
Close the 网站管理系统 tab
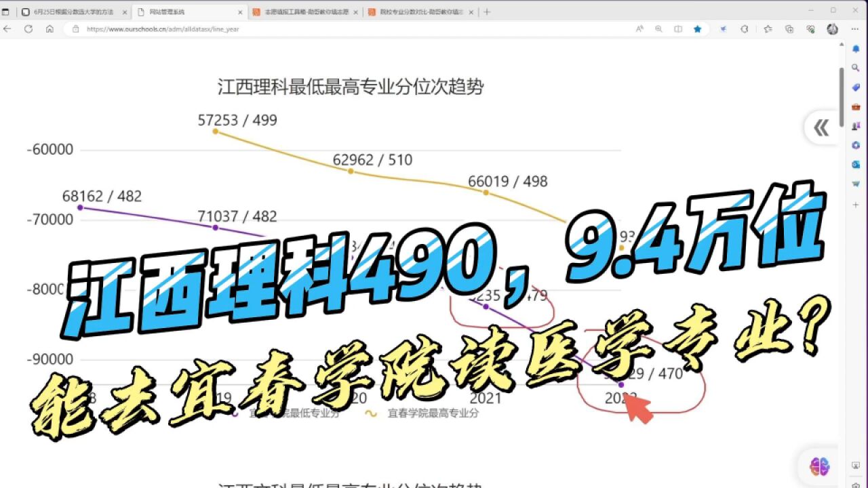tap(240, 12)
